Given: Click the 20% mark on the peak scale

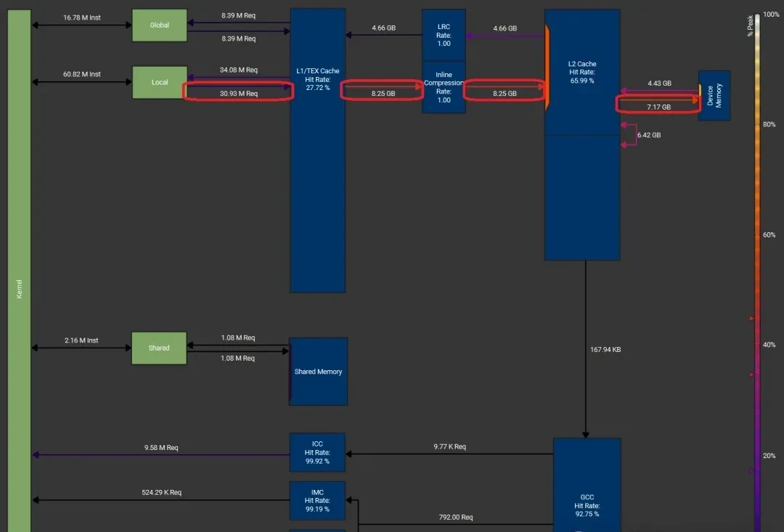Looking at the screenshot, I should coord(769,456).
